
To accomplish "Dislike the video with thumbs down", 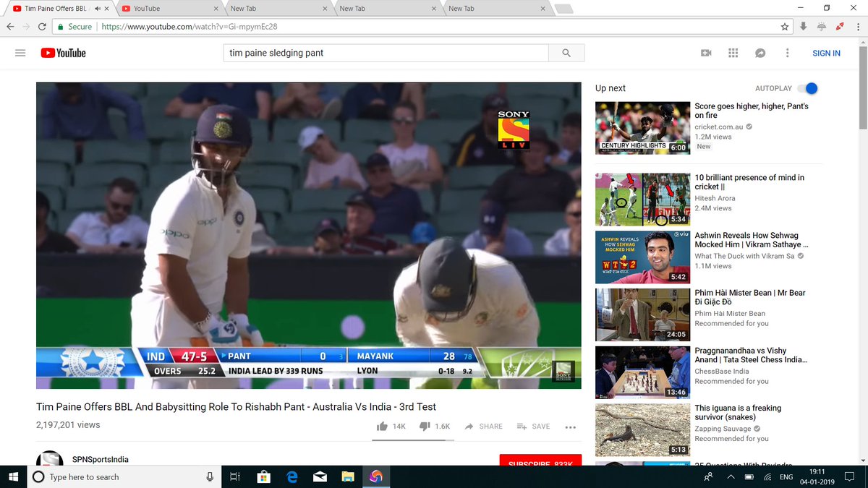I will [425, 427].
